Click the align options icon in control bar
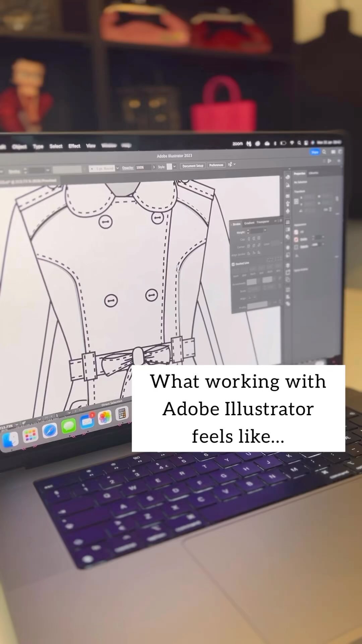 pyautogui.click(x=230, y=164)
